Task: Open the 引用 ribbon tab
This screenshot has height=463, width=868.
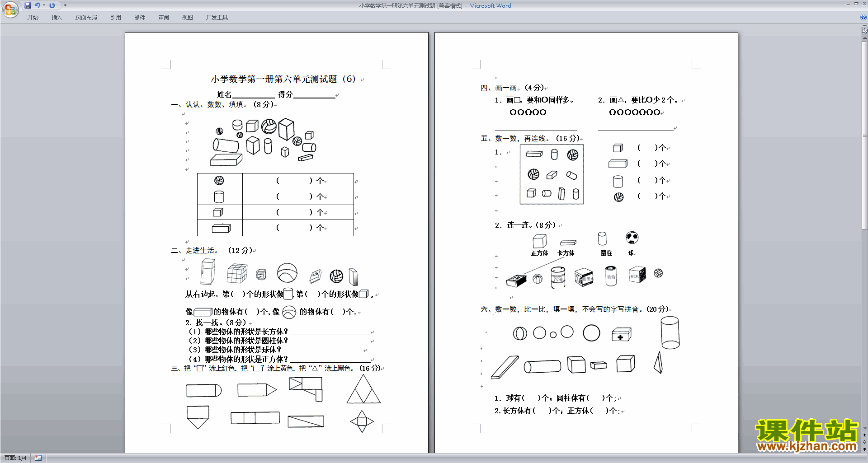Action: click(116, 18)
